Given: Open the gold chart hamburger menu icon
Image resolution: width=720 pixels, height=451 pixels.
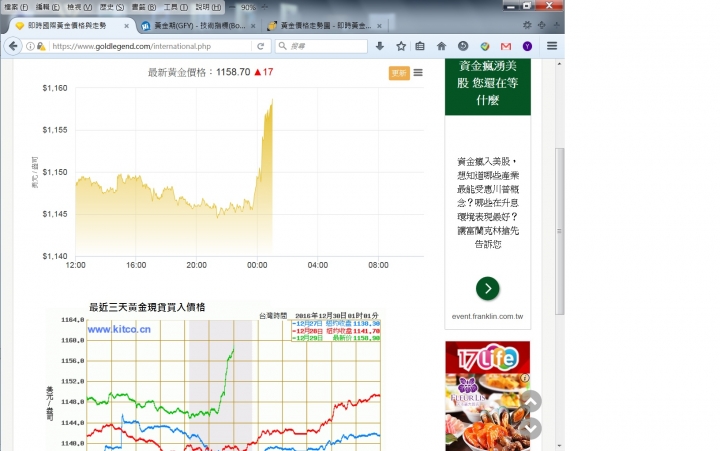Looking at the screenshot, I should [x=418, y=73].
